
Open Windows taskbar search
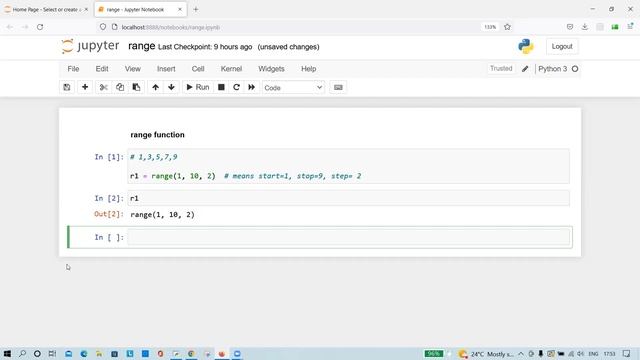22,353
